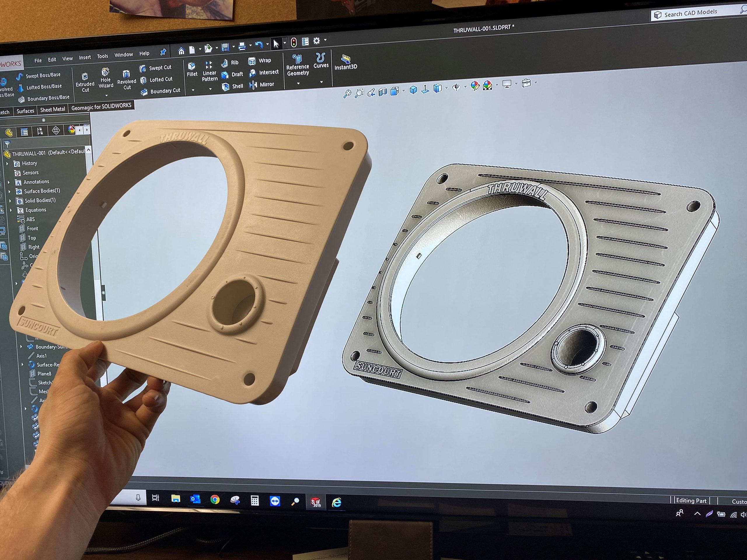Select the Boundary Cut tool

coord(161,91)
